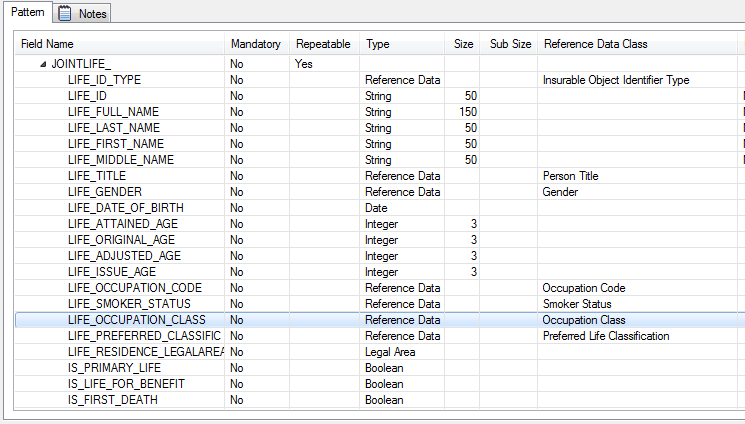This screenshot has height=424, width=745.
Task: Switch to the Pattern tab
Action: [28, 12]
